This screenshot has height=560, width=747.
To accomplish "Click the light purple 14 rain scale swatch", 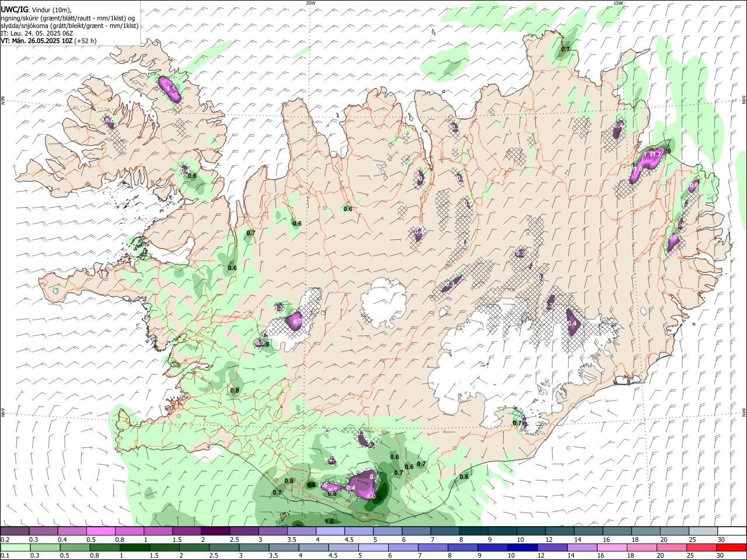I will [x=581, y=548].
